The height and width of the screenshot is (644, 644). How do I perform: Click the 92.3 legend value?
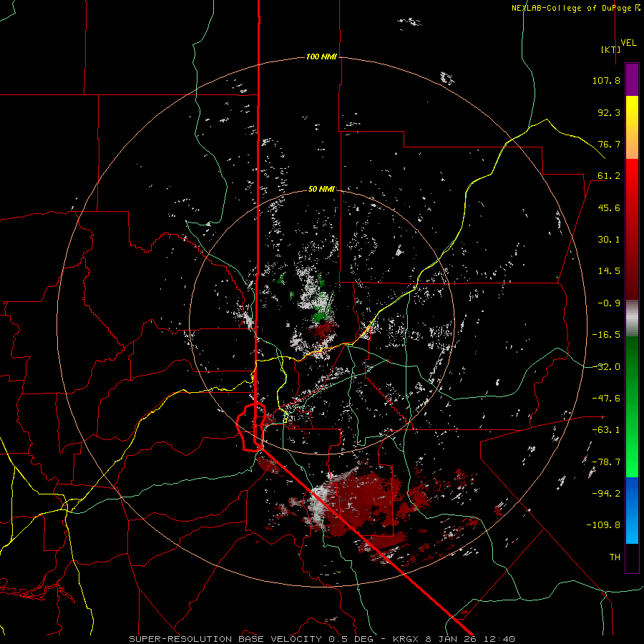tap(609, 112)
